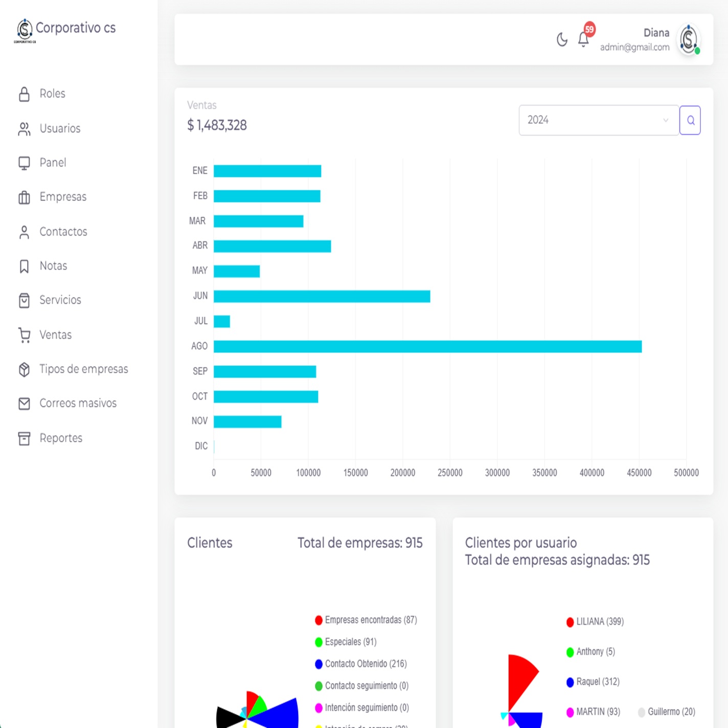
Task: Expand the 2024 year dropdown
Action: click(x=598, y=120)
